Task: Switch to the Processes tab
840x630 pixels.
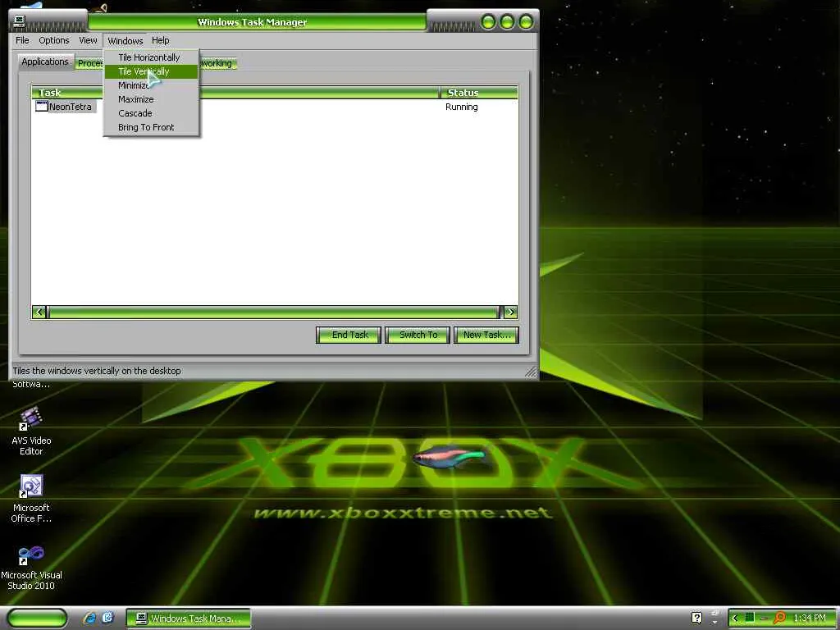Action: click(x=89, y=63)
